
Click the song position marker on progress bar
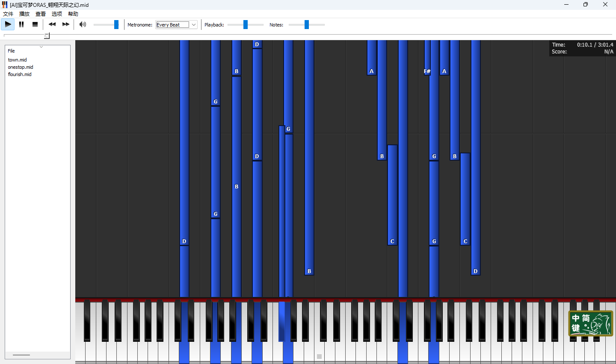(47, 36)
